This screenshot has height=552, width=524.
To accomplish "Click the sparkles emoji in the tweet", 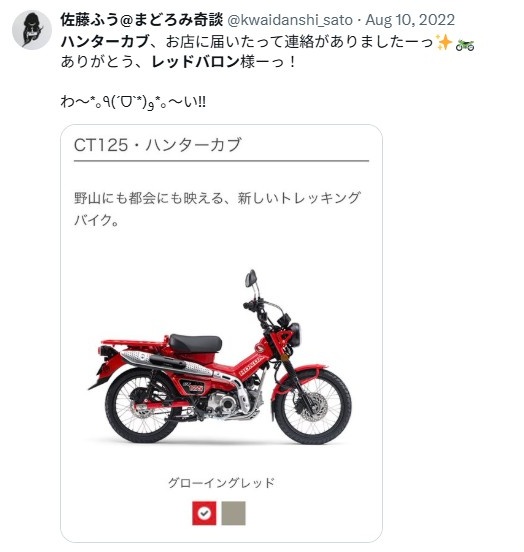I will pyautogui.click(x=443, y=43).
